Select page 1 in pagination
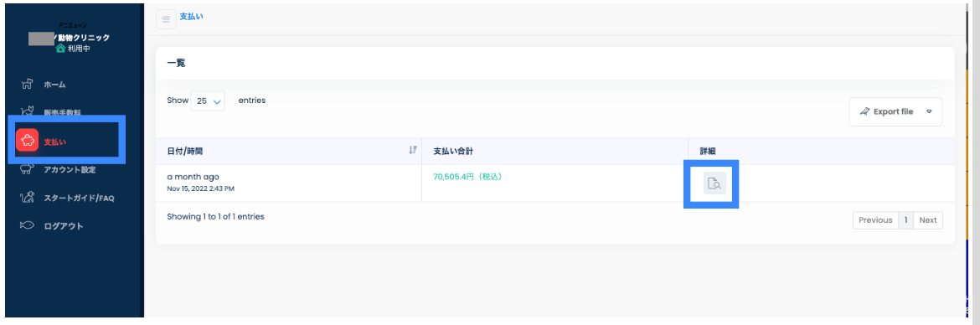Image resolution: width=980 pixels, height=325 pixels. [x=905, y=220]
